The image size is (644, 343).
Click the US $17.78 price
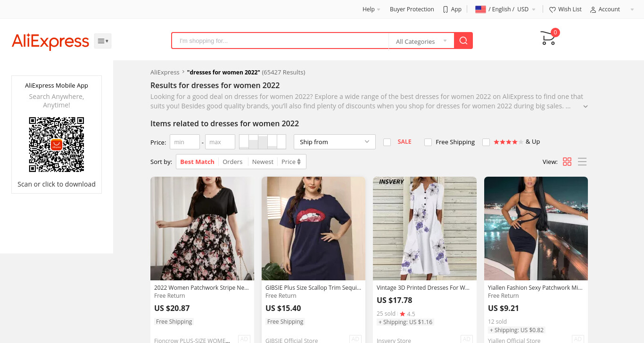pyautogui.click(x=395, y=300)
